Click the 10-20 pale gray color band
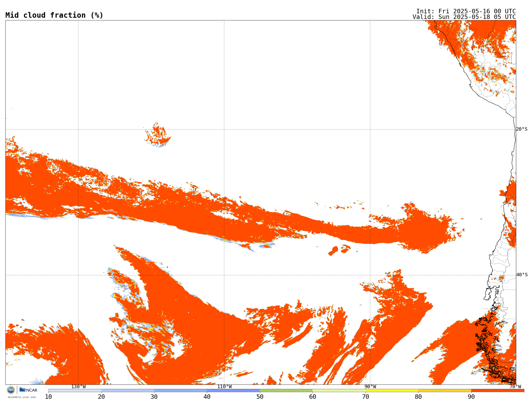The height and width of the screenshot is (400, 532). (75, 391)
